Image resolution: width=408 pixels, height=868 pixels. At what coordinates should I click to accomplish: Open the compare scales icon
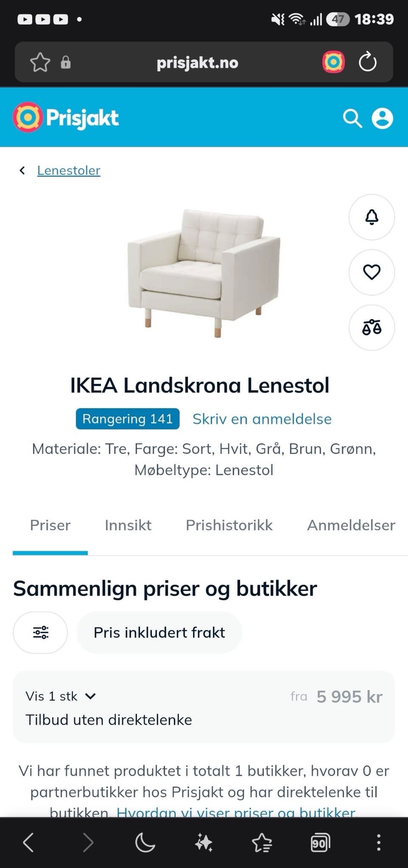point(371,327)
